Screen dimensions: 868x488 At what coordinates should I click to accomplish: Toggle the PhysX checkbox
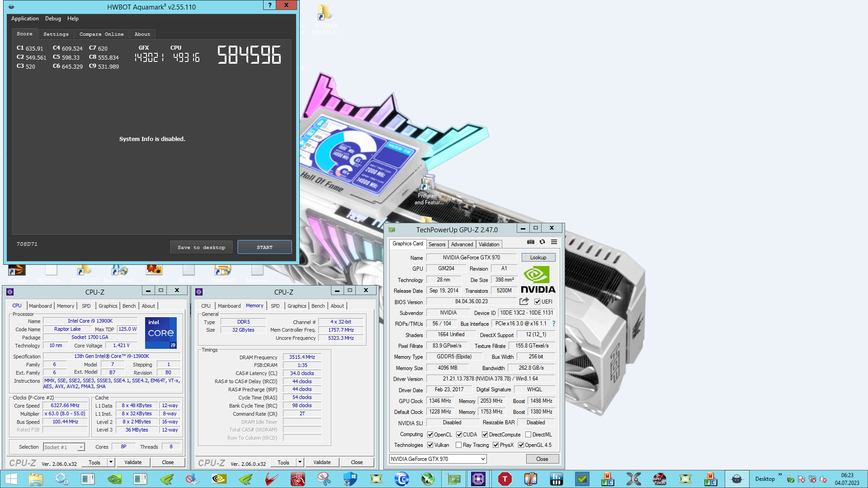pos(495,445)
